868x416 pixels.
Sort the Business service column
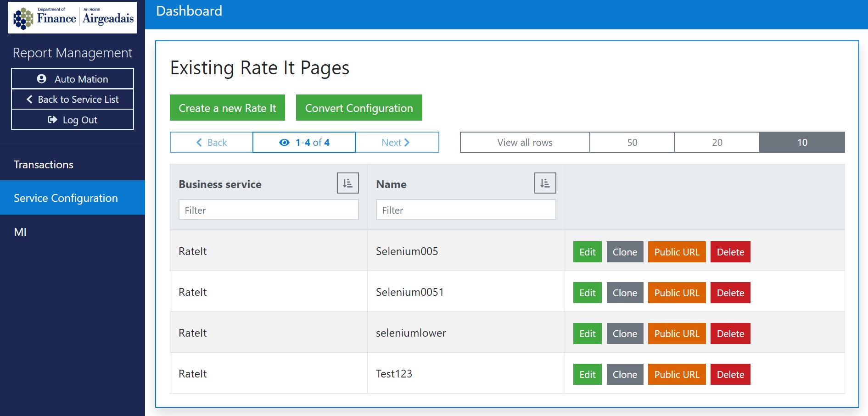click(347, 183)
